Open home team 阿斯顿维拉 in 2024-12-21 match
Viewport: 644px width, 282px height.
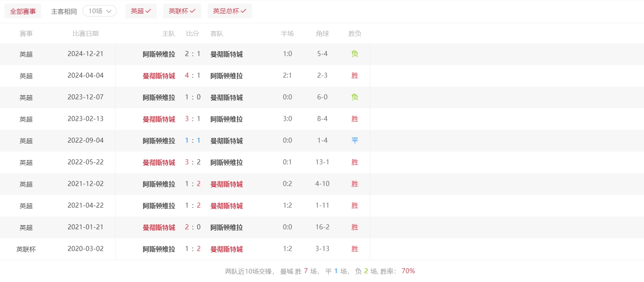pyautogui.click(x=159, y=54)
